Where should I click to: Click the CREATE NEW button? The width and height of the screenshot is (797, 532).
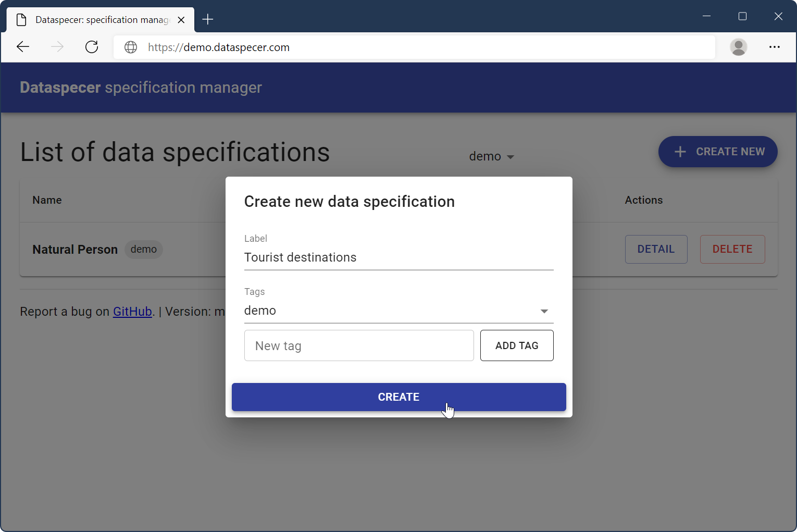(x=717, y=152)
